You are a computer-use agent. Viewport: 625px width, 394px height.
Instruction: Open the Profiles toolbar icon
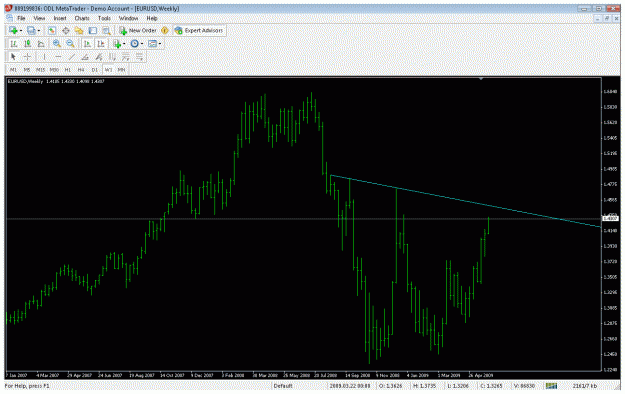point(31,30)
